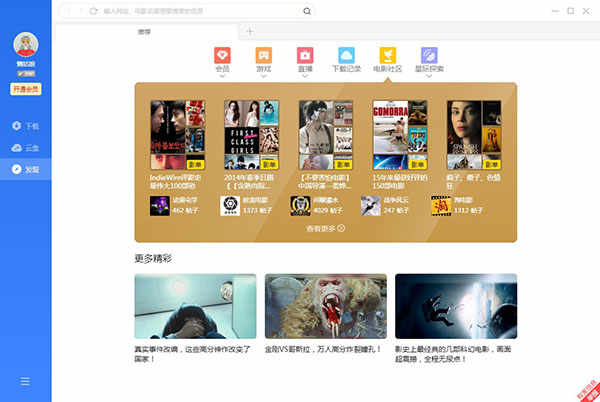Open the red diamond 会员 icon

tap(222, 55)
